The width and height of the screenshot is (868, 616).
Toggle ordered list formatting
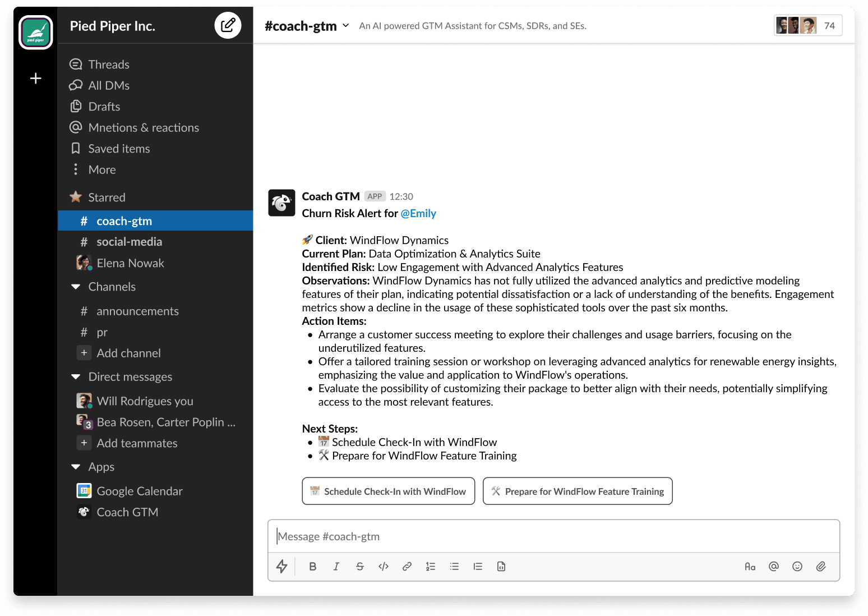point(431,567)
